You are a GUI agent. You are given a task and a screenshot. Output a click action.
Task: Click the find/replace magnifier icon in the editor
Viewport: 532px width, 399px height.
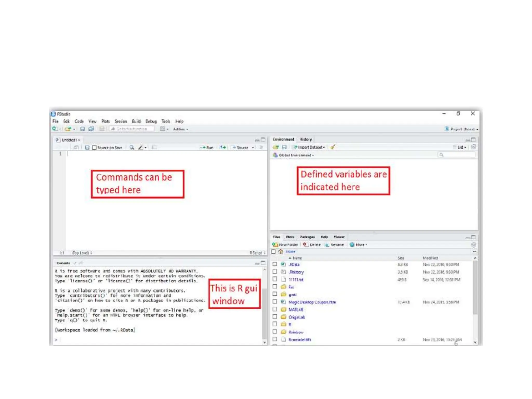pos(132,147)
